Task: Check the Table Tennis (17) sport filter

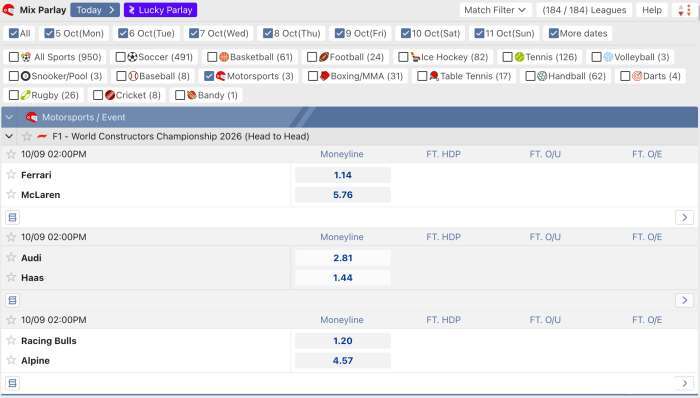Action: tap(422, 76)
